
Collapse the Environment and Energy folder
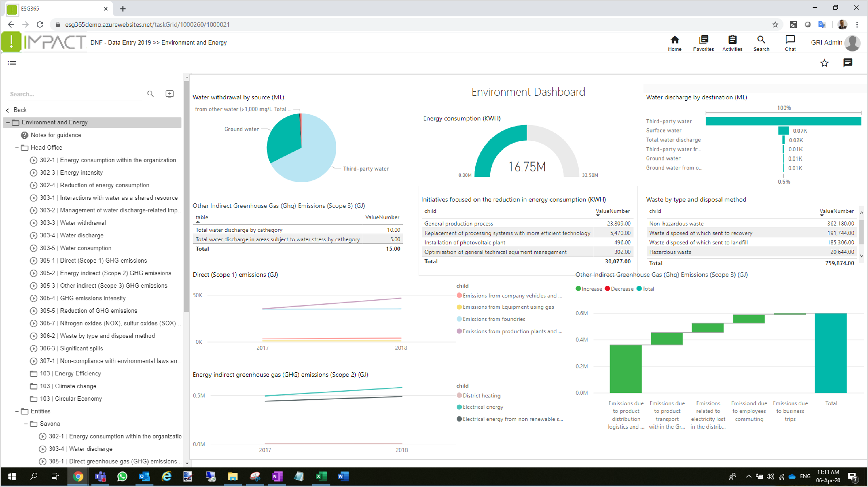[x=8, y=122]
